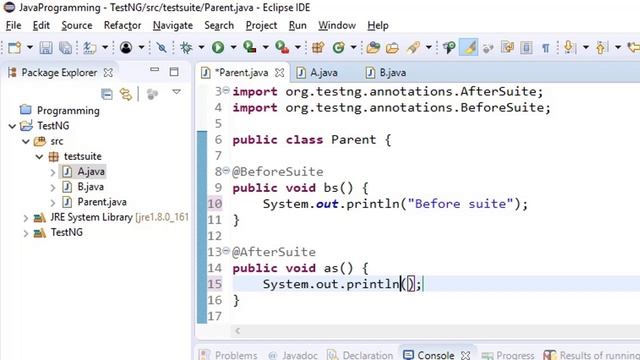Click the External Tools run icon
The image size is (640, 360).
tap(282, 48)
